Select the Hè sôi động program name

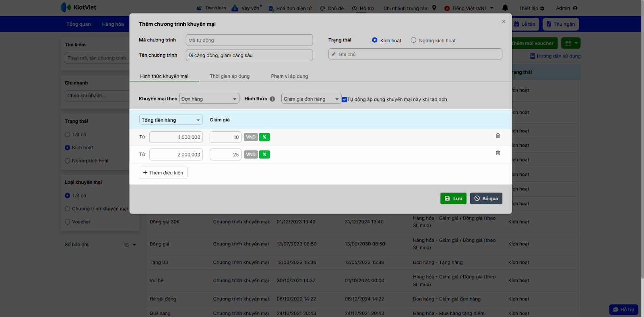(163, 299)
